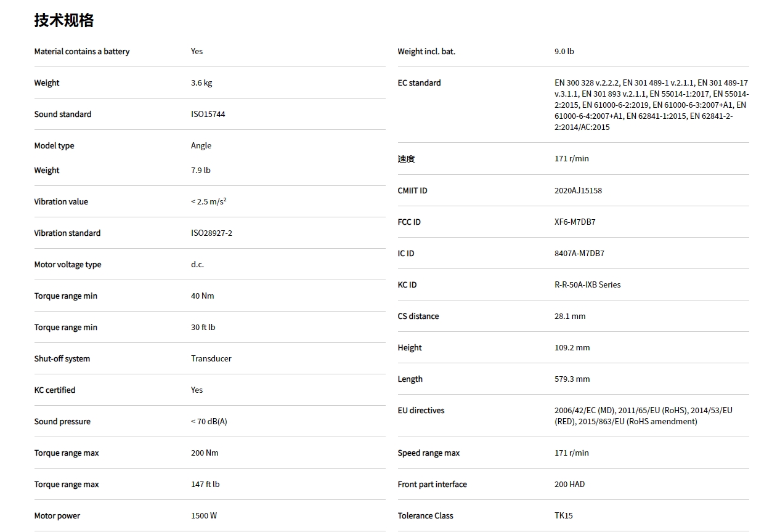Image resolution: width=764 pixels, height=532 pixels.
Task: Click the Model type value Angle
Action: [201, 145]
